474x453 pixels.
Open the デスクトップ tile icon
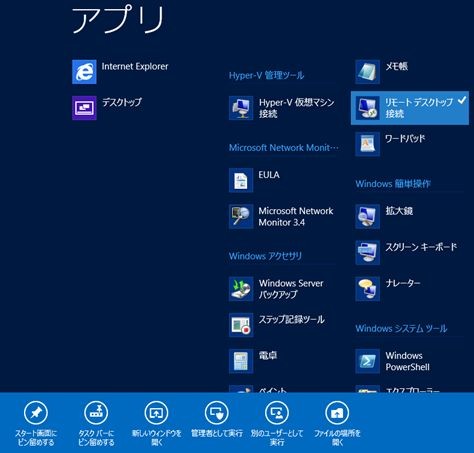click(x=84, y=108)
